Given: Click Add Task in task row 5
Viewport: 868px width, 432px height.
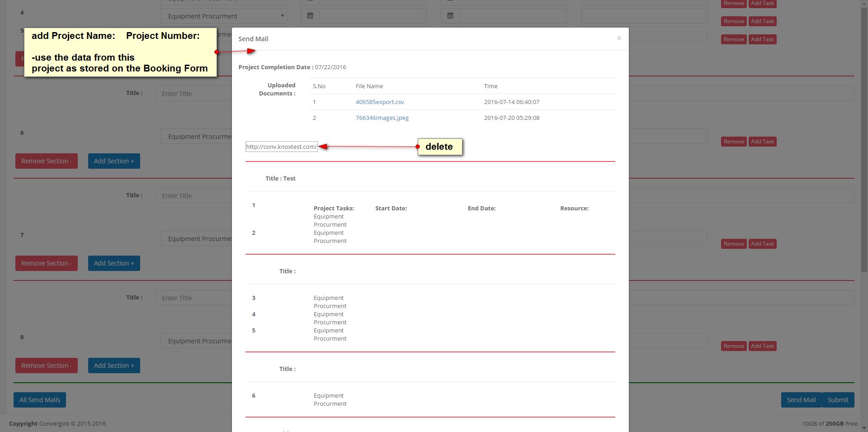Looking at the screenshot, I should [x=762, y=39].
